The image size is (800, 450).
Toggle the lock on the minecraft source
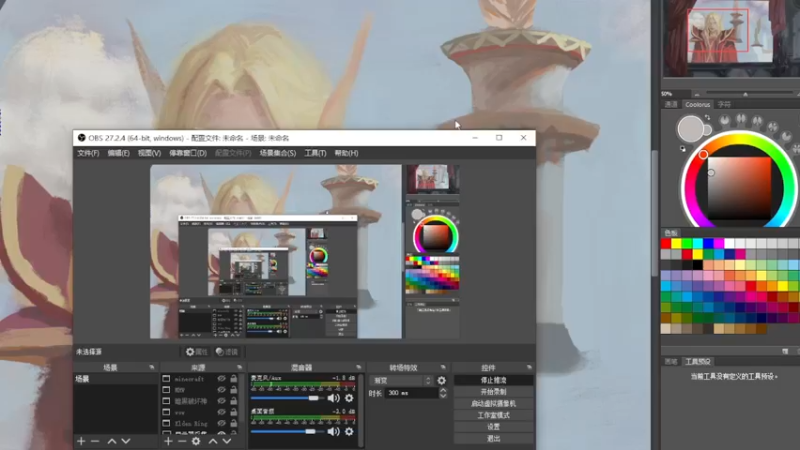point(234,379)
